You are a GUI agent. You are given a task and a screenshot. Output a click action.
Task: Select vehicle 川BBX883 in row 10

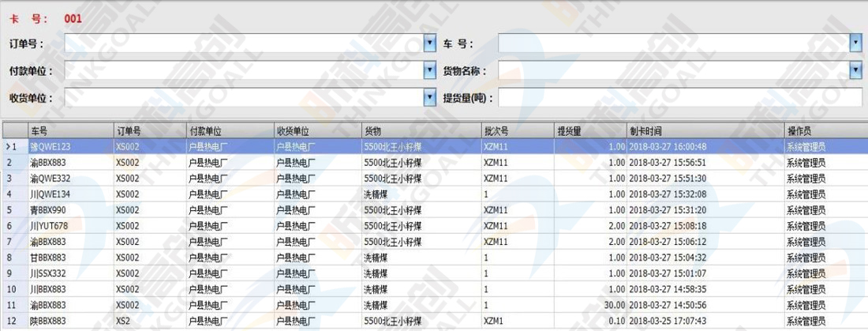48,289
